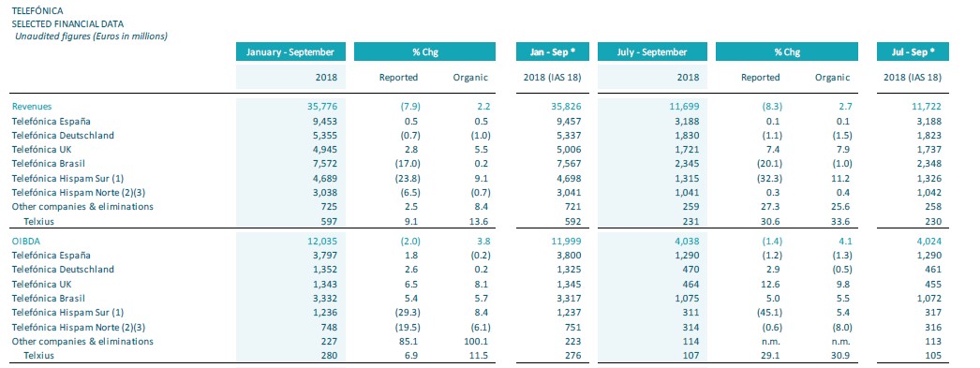Click 'Unaudited figures (Euros in millions)' note

click(x=91, y=37)
